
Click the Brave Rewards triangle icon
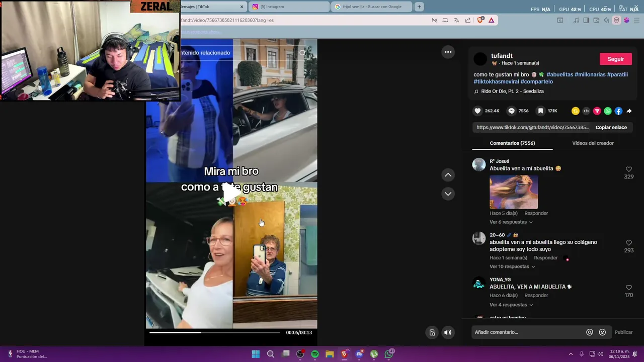491,20
